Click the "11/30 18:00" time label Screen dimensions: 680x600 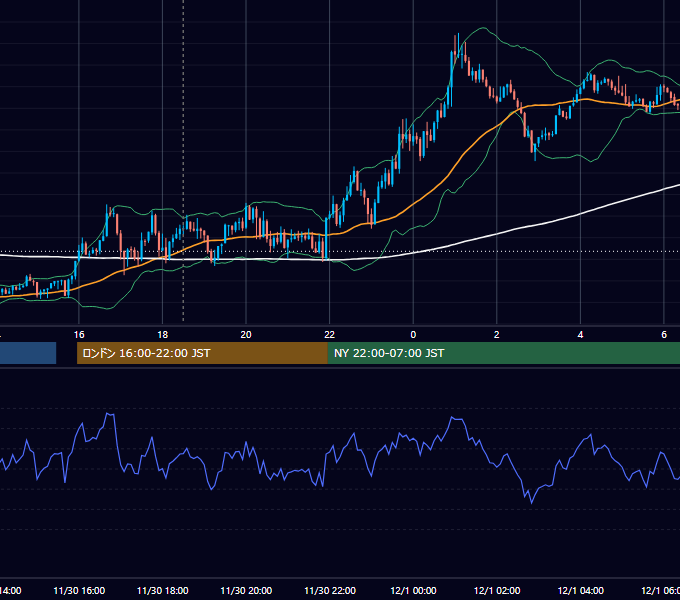pyautogui.click(x=163, y=590)
